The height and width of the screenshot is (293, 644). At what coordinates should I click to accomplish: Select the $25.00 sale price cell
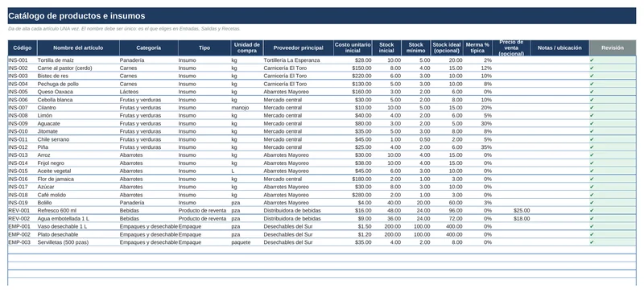[x=511, y=211]
